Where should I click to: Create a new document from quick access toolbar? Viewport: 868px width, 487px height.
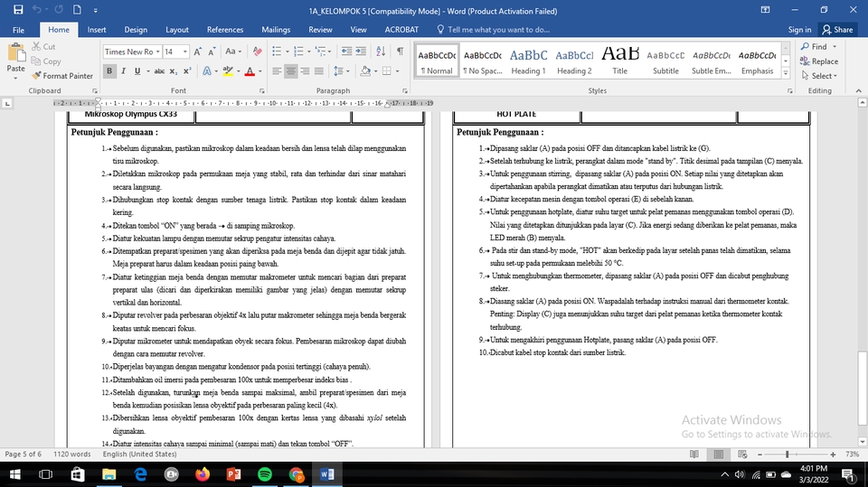click(77, 9)
